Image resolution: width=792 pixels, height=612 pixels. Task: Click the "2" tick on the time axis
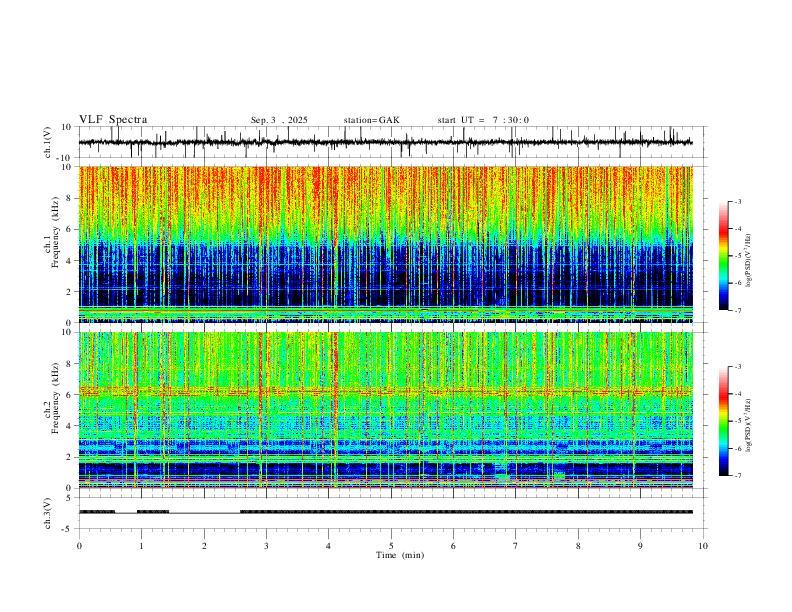click(204, 546)
